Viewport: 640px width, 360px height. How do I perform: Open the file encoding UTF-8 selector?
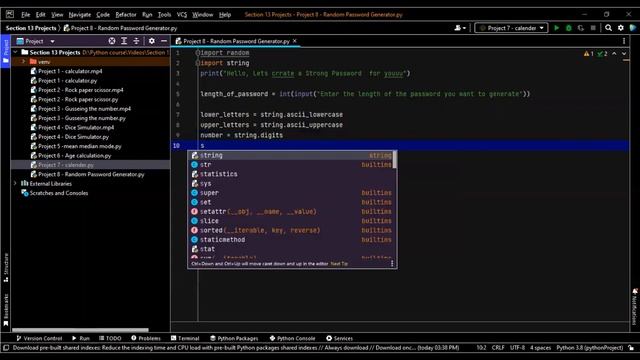point(517,348)
